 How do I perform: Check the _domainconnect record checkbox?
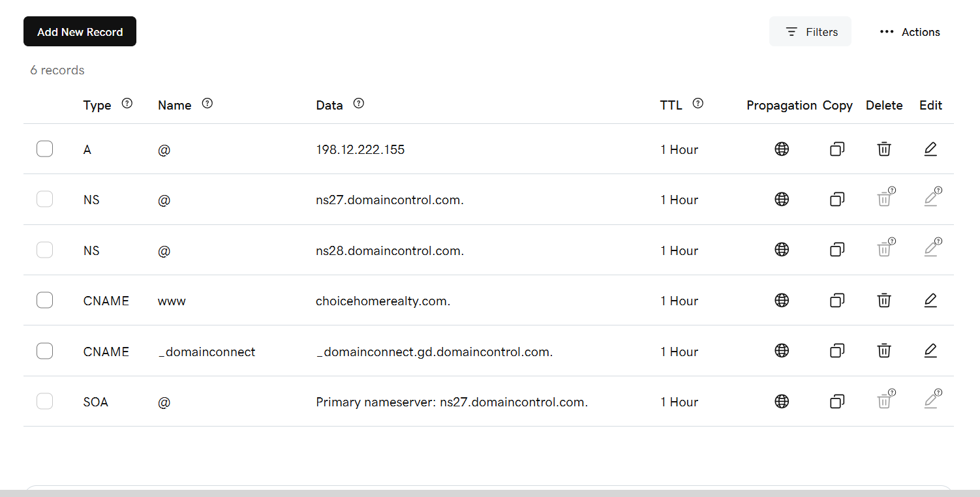pyautogui.click(x=44, y=351)
